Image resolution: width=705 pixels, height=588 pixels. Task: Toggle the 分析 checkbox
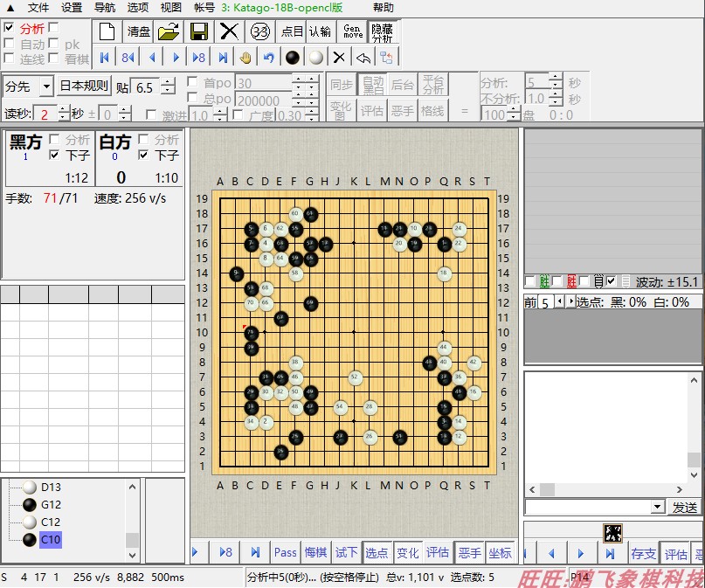[x=9, y=27]
